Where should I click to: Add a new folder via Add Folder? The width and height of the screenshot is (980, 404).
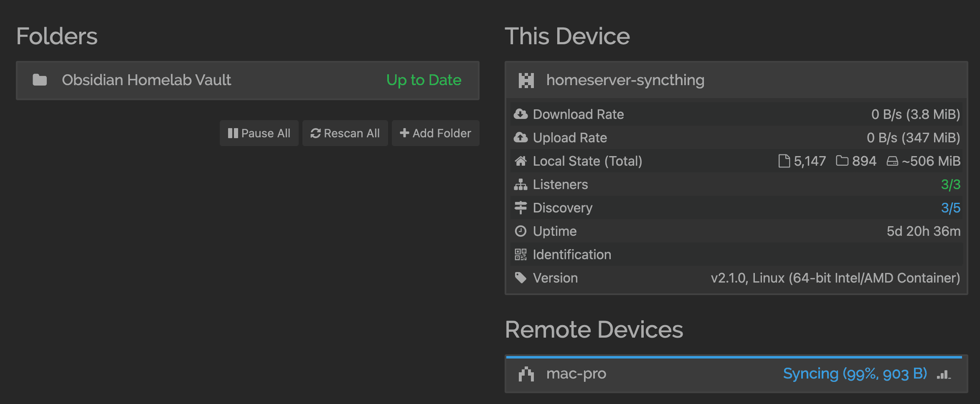pyautogui.click(x=435, y=133)
